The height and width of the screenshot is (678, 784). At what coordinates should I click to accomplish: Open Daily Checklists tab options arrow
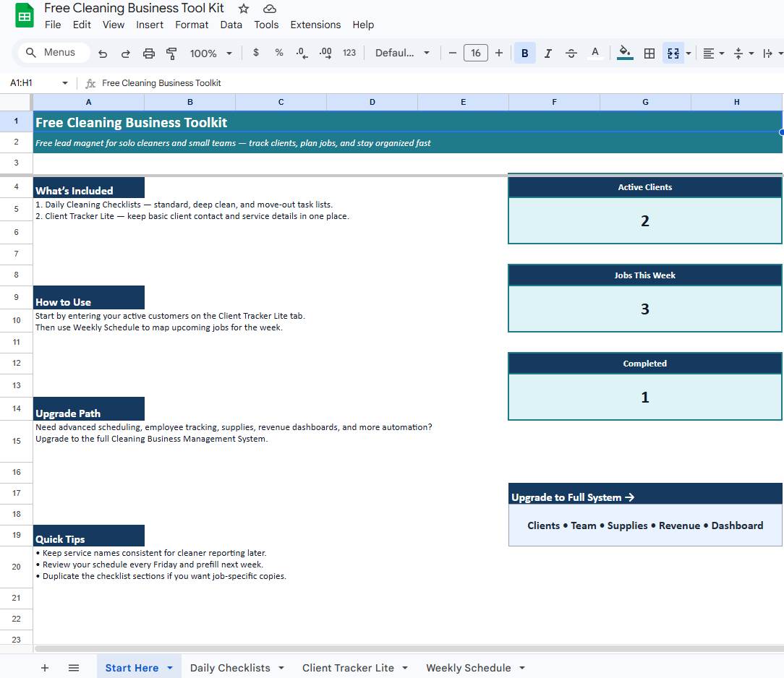pyautogui.click(x=281, y=668)
